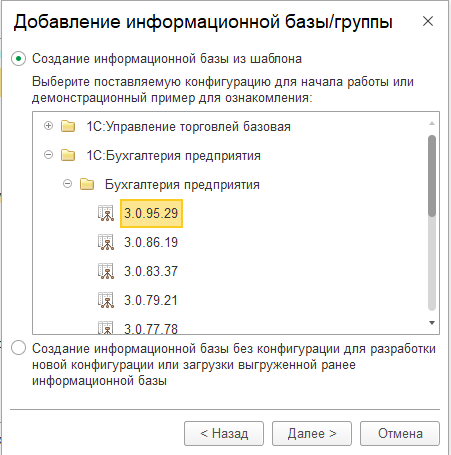Collapse nested Бухгалтерия предприятия subfolder node
Viewport: 451px width, 455px height.
68,184
